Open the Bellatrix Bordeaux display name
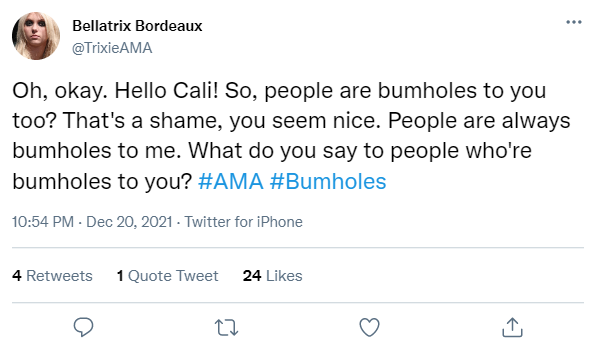596x364 pixels. pos(137,26)
